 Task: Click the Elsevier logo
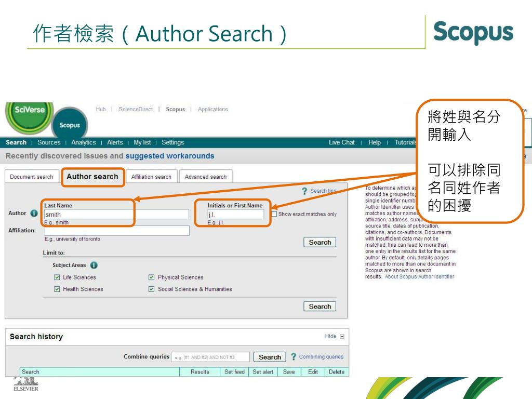(26, 384)
